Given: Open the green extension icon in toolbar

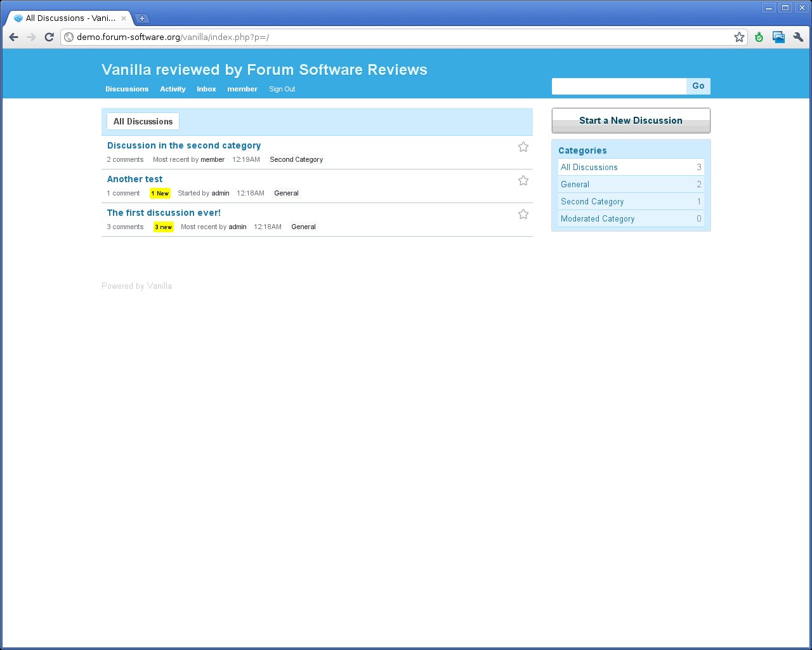Looking at the screenshot, I should point(759,37).
